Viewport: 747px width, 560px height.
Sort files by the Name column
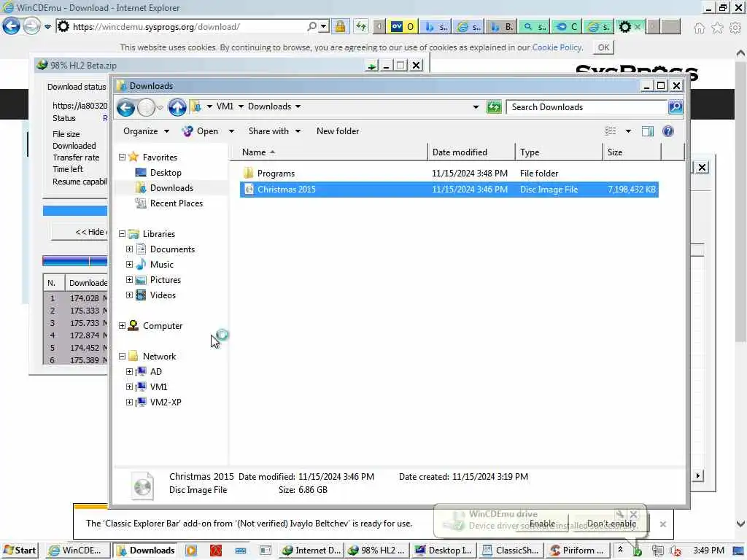point(329,152)
